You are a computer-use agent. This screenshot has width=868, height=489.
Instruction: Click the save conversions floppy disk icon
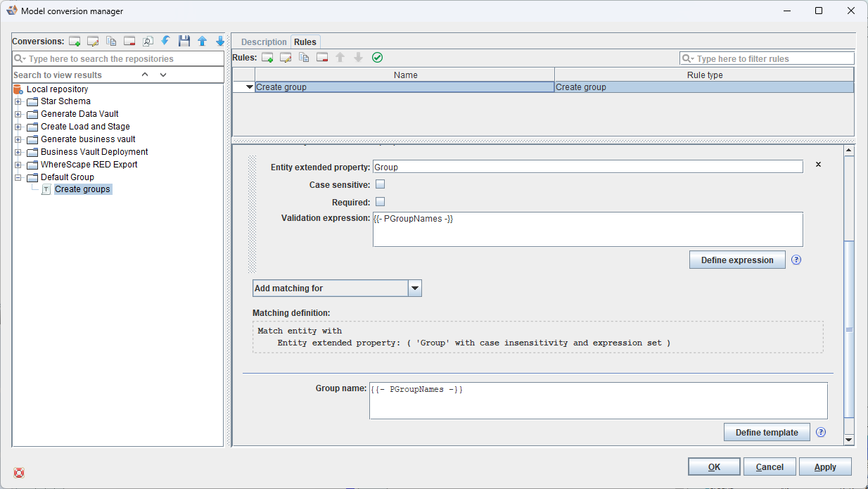tap(184, 42)
